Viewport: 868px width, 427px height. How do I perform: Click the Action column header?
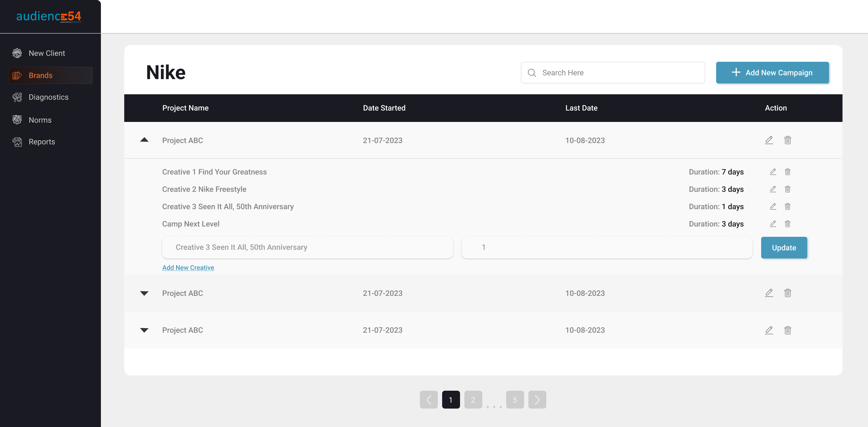click(x=776, y=108)
